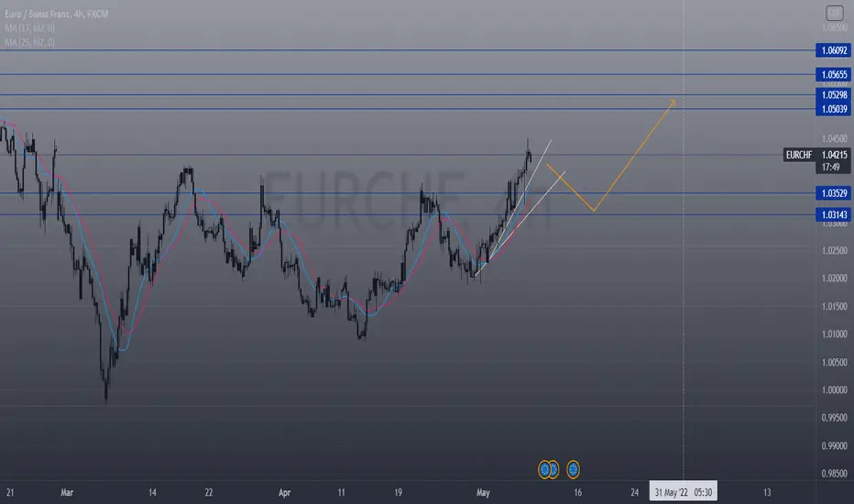The height and width of the screenshot is (504, 854).
Task: Click the EURCHF symbol tag on price scale
Action: tap(799, 155)
